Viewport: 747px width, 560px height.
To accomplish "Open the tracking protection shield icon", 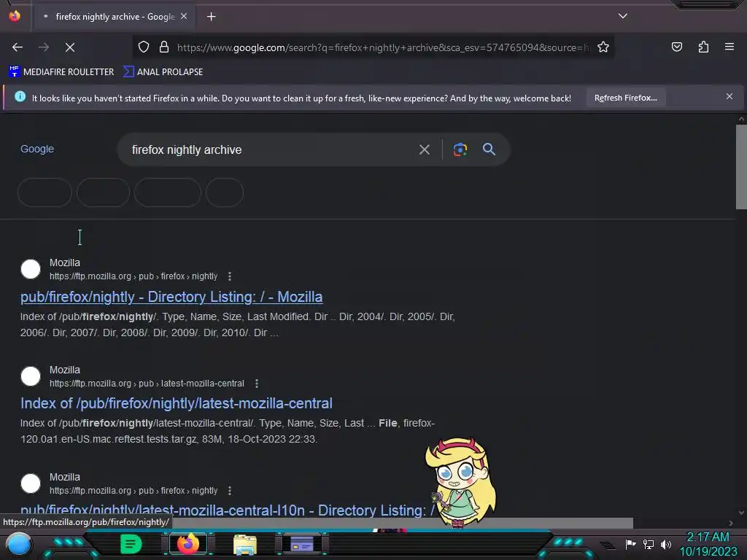I will click(144, 47).
